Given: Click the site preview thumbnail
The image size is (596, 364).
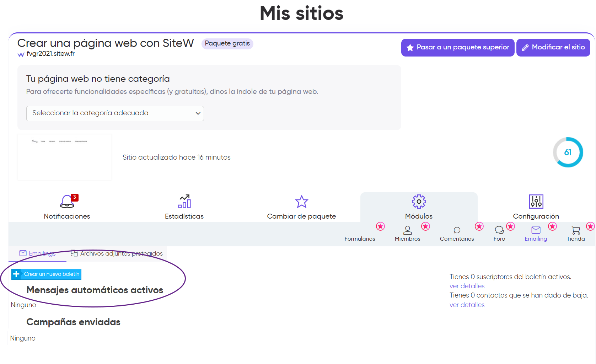Looking at the screenshot, I should point(64,157).
